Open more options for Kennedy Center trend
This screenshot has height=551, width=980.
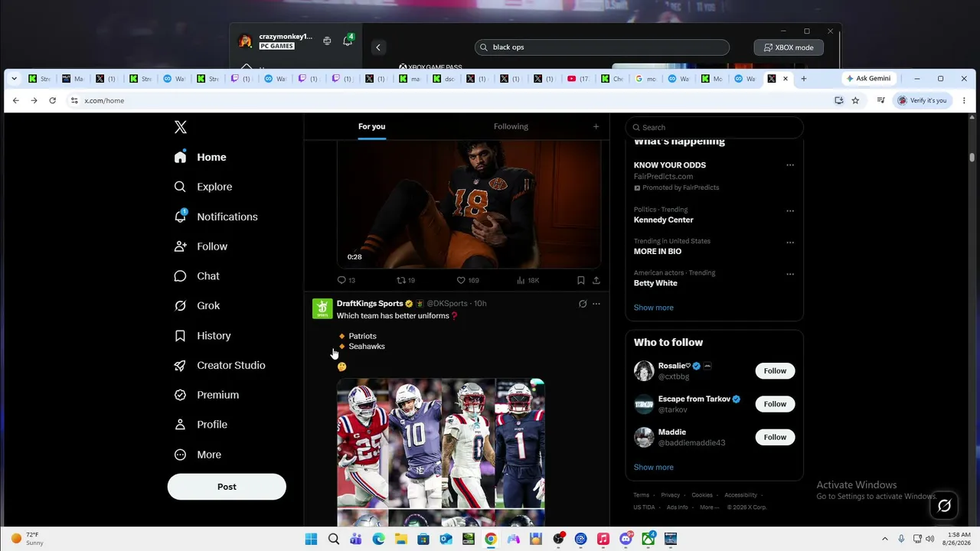tap(790, 210)
